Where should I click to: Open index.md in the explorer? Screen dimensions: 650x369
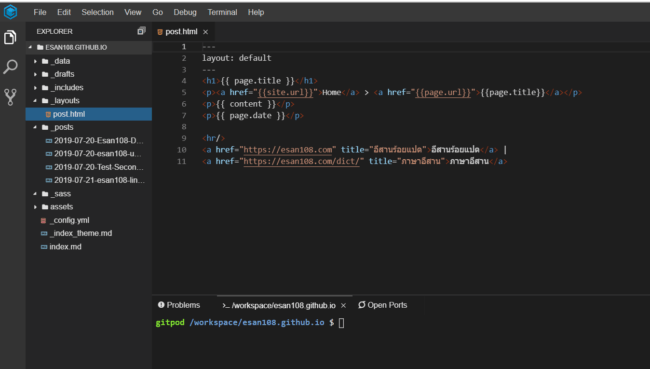point(89,247)
